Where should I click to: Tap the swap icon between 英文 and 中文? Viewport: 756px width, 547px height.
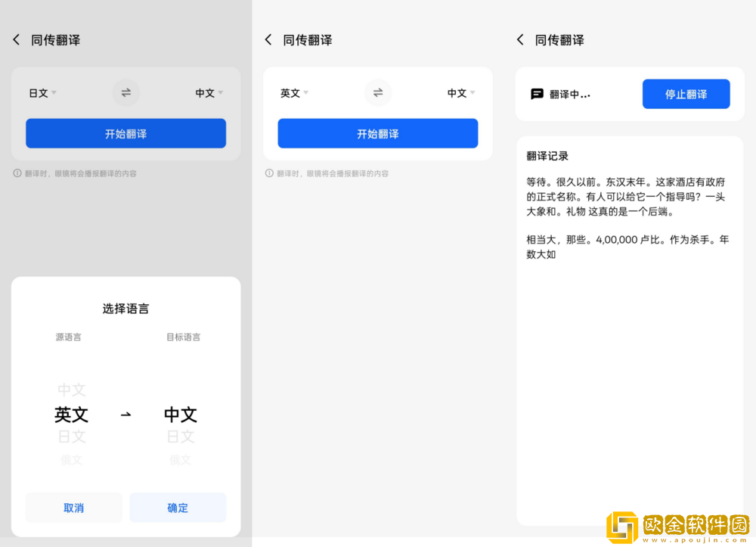[377, 92]
